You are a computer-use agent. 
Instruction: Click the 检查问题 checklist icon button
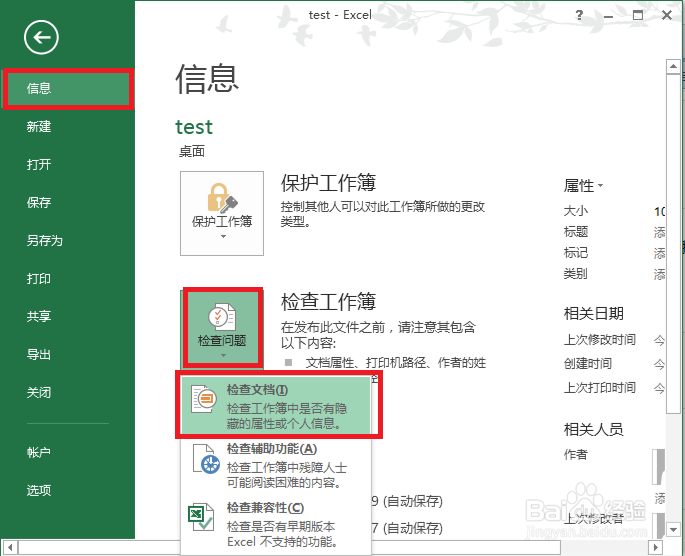pos(223,328)
